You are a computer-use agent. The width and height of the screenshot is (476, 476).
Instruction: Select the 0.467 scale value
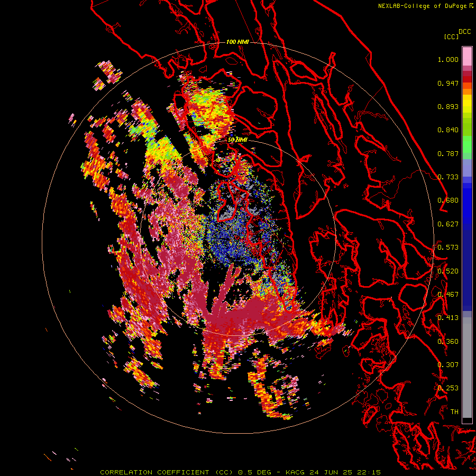coord(448,295)
